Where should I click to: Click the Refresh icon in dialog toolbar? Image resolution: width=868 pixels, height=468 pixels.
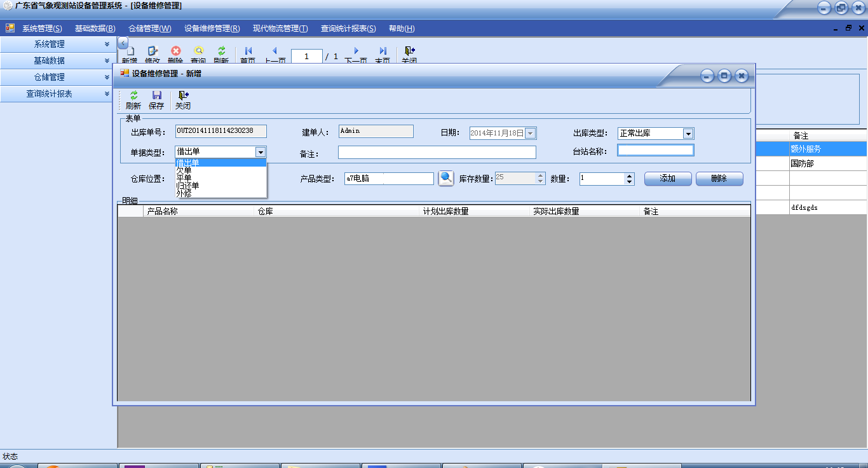(x=133, y=95)
